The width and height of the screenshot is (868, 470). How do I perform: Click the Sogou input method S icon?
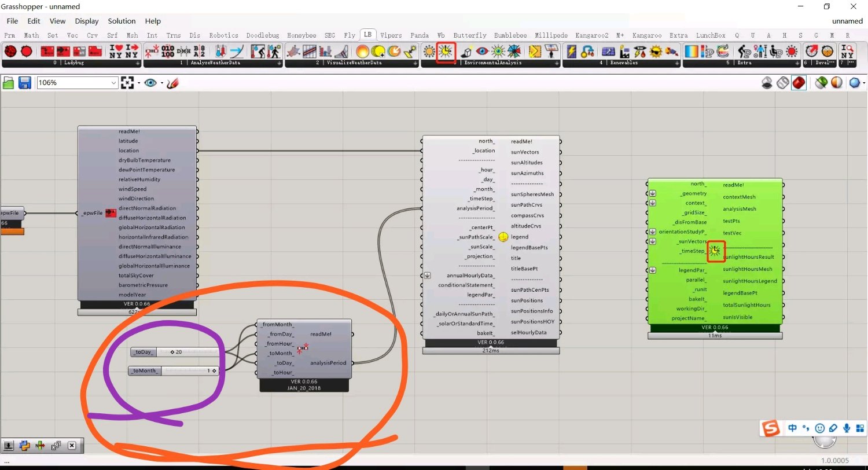tap(771, 428)
